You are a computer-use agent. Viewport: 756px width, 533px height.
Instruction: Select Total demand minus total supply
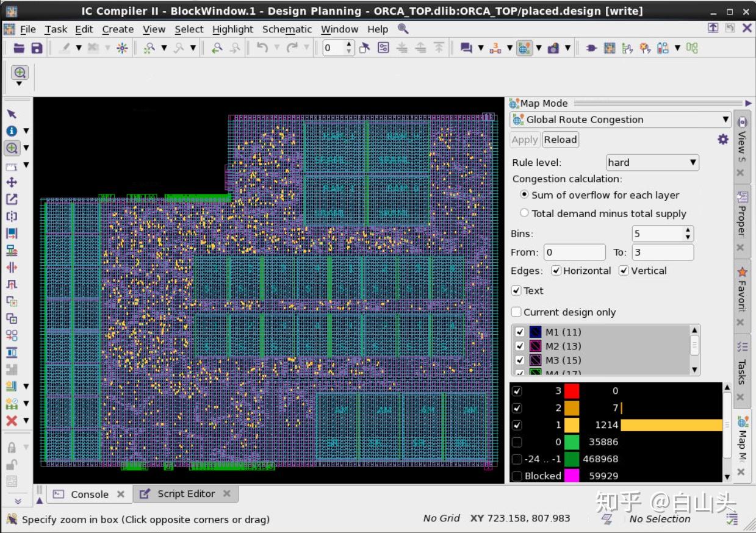[x=524, y=213]
